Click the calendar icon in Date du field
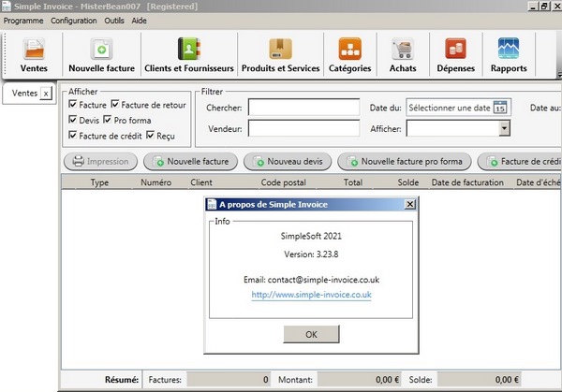The height and width of the screenshot is (392, 562). pyautogui.click(x=500, y=108)
